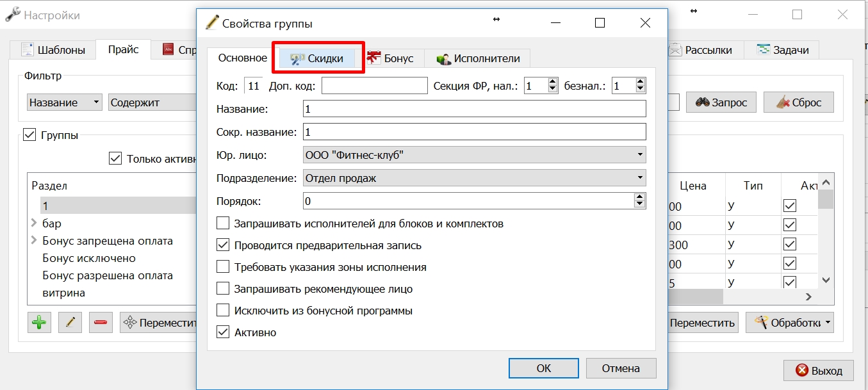The width and height of the screenshot is (868, 390).
Task: Click the Содержит filter condition box
Action: [x=152, y=102]
